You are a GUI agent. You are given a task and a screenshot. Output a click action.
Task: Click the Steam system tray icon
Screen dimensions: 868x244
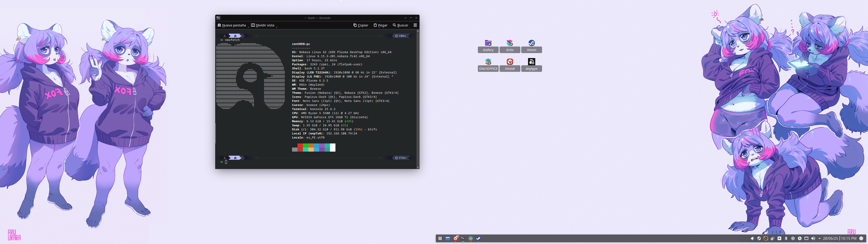coord(759,238)
